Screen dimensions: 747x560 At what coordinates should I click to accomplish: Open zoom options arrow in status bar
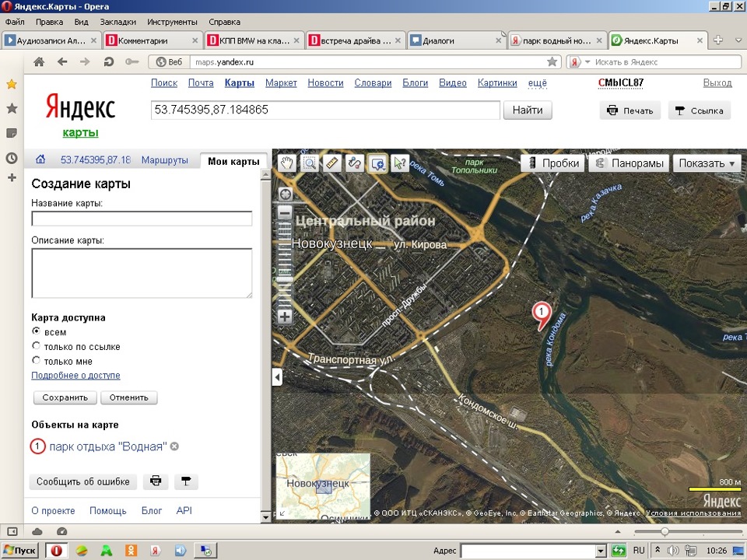click(618, 531)
